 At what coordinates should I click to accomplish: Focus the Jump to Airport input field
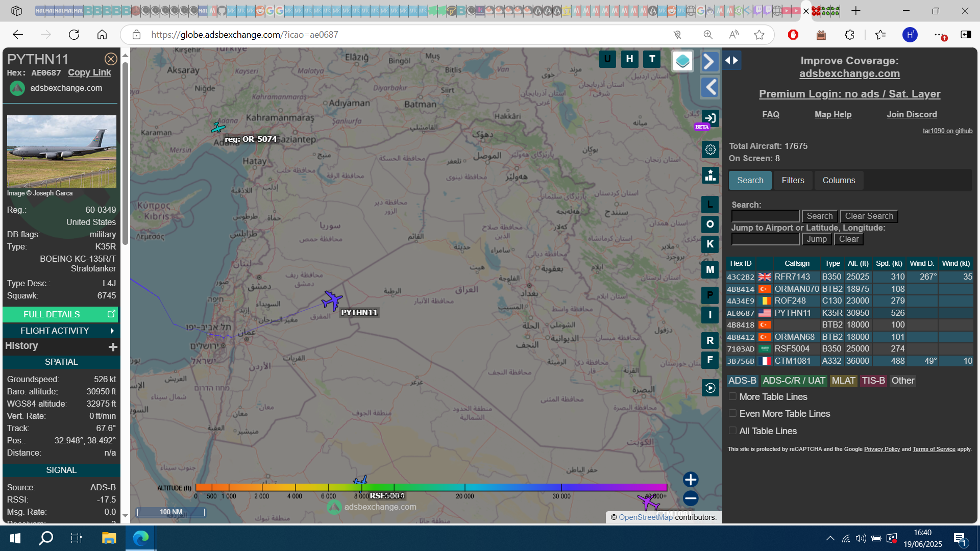pos(765,239)
